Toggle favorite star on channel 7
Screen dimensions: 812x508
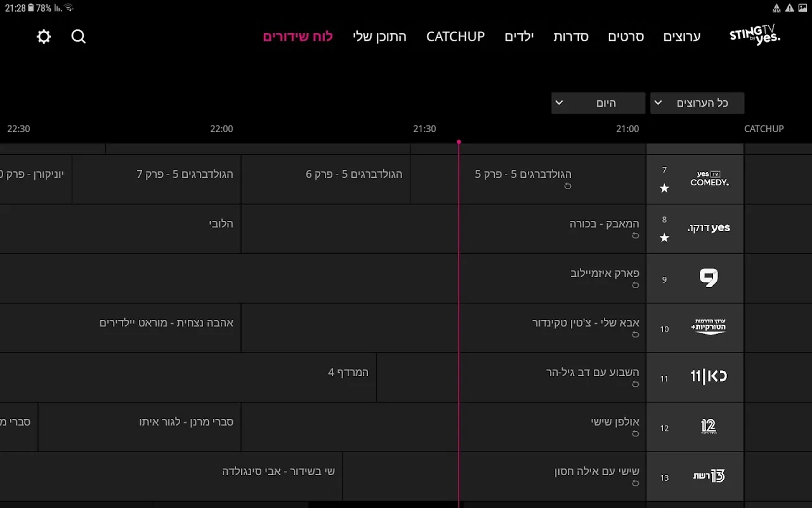click(x=664, y=188)
